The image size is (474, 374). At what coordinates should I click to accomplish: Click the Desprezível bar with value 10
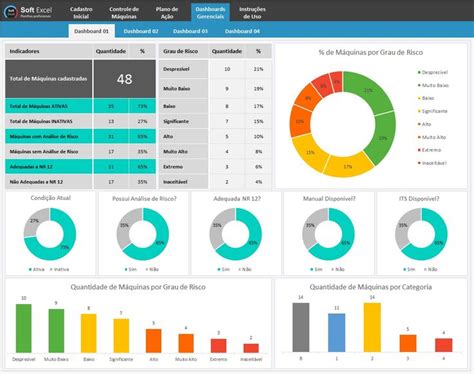[x=24, y=328]
